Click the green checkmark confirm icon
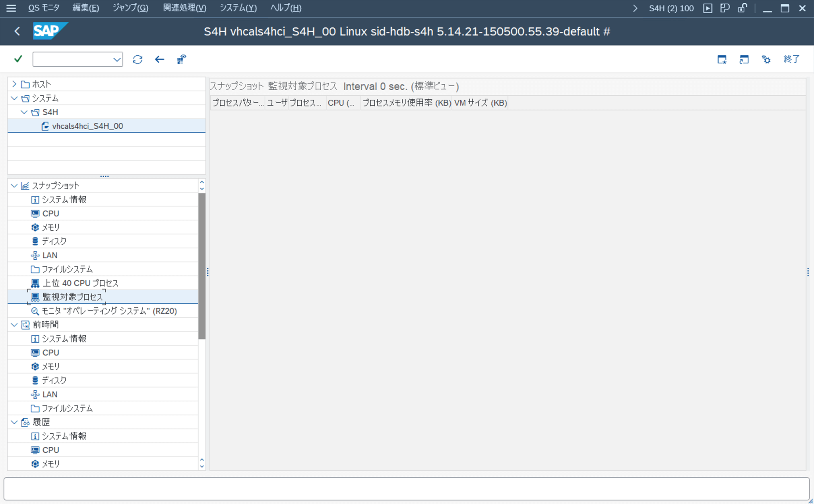 pyautogui.click(x=17, y=58)
